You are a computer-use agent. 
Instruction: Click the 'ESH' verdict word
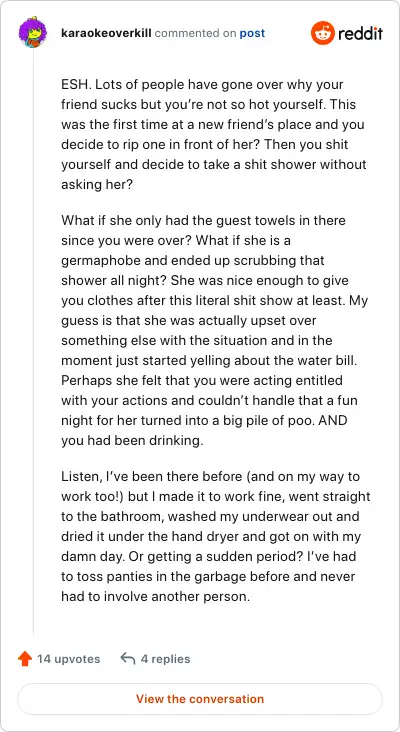click(x=72, y=85)
